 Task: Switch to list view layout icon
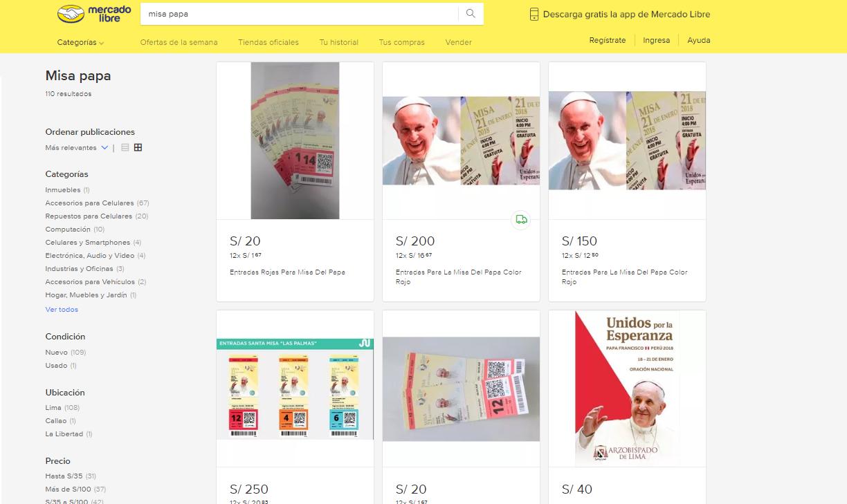[x=125, y=147]
